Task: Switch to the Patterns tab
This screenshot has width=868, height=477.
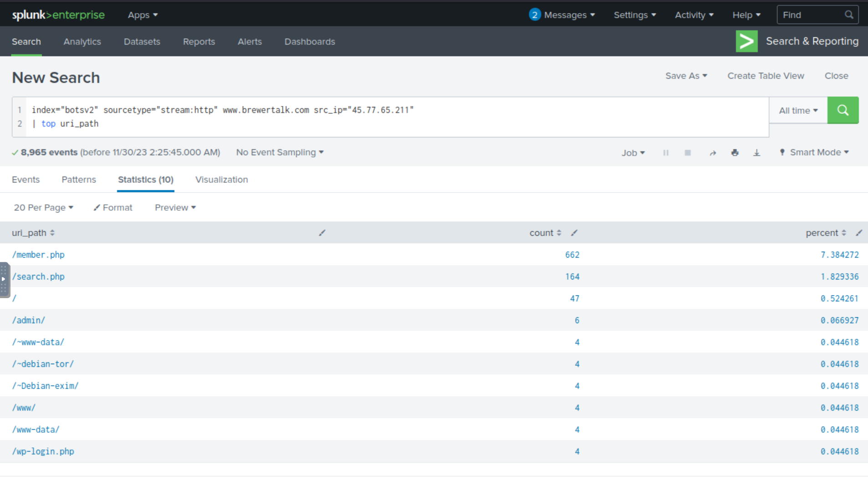Action: [x=79, y=180]
